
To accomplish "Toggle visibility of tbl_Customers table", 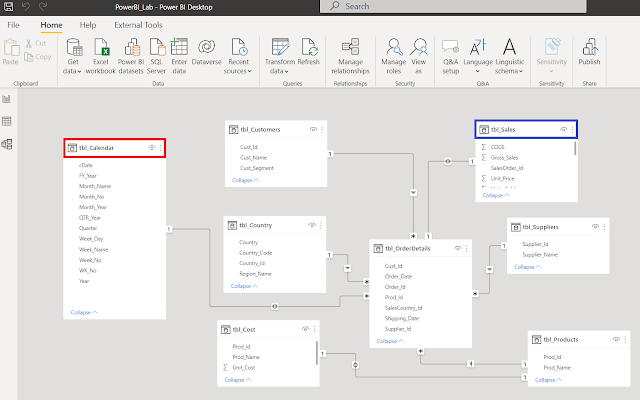I will [313, 129].
